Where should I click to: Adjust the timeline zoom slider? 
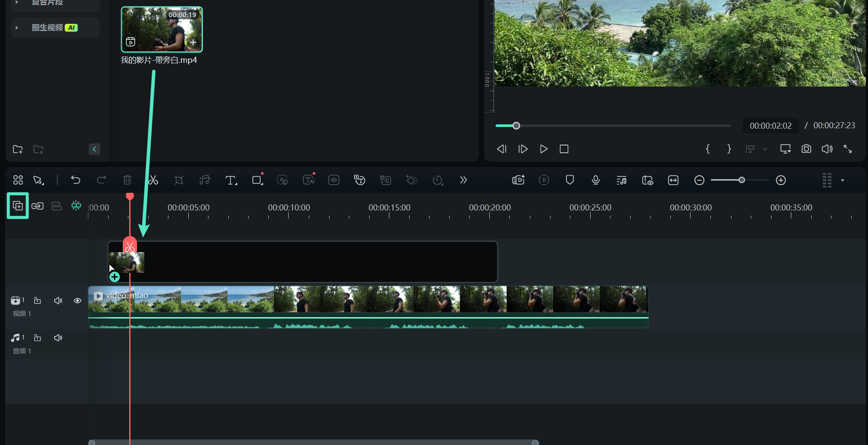[741, 180]
